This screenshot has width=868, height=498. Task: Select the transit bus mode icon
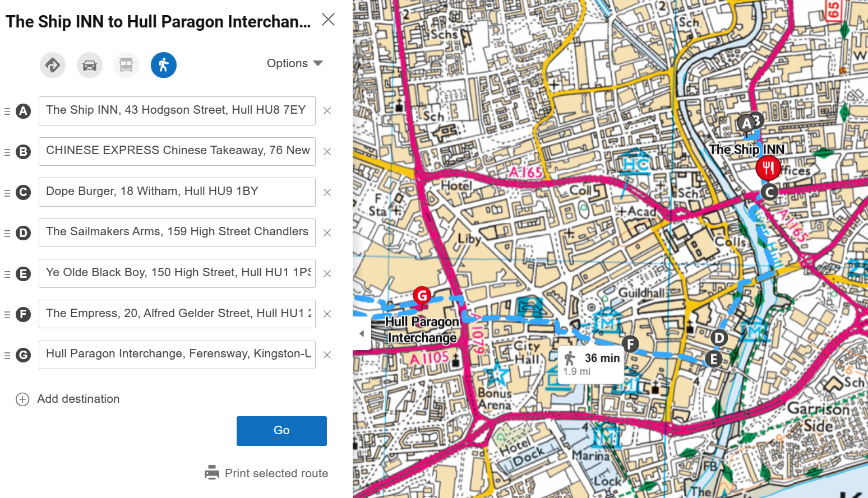point(126,66)
